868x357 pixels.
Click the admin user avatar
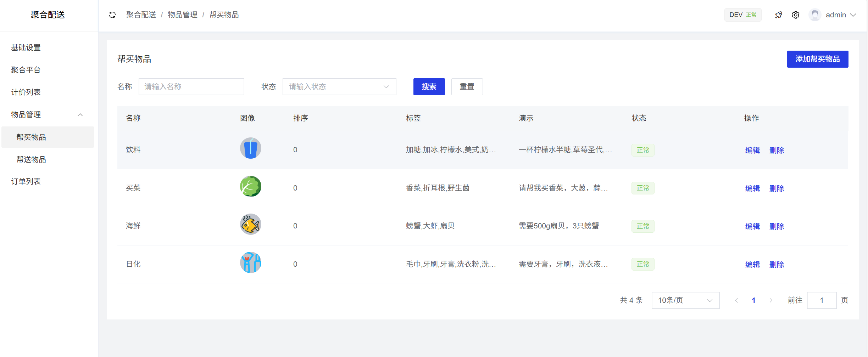click(815, 15)
